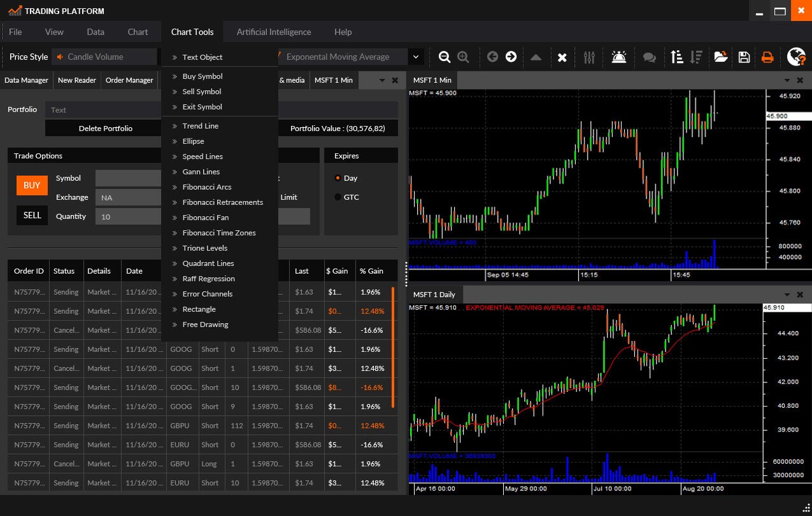Open the Artificial Intelligence menu
This screenshot has width=812, height=516.
click(x=274, y=32)
